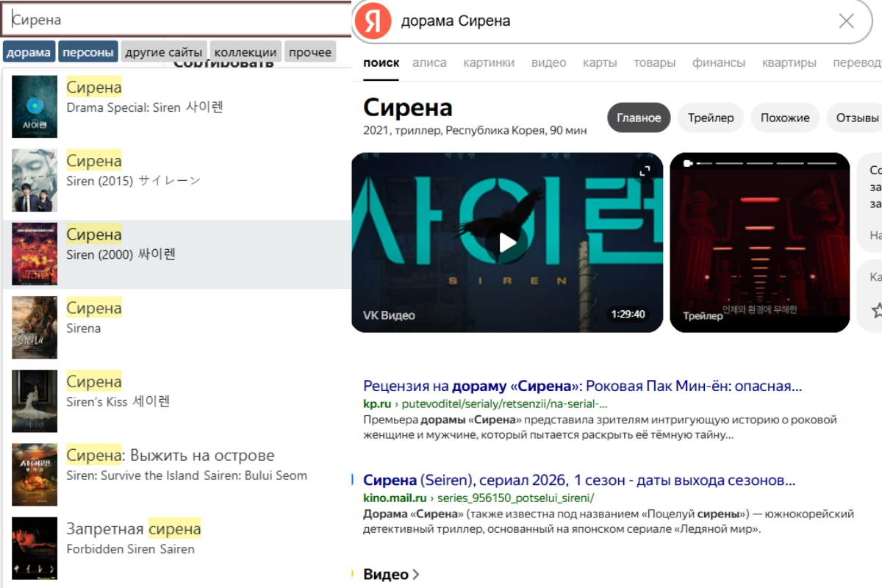The height and width of the screenshot is (588, 882).
Task: Click the 'Похожие' chip button
Action: pyautogui.click(x=785, y=118)
